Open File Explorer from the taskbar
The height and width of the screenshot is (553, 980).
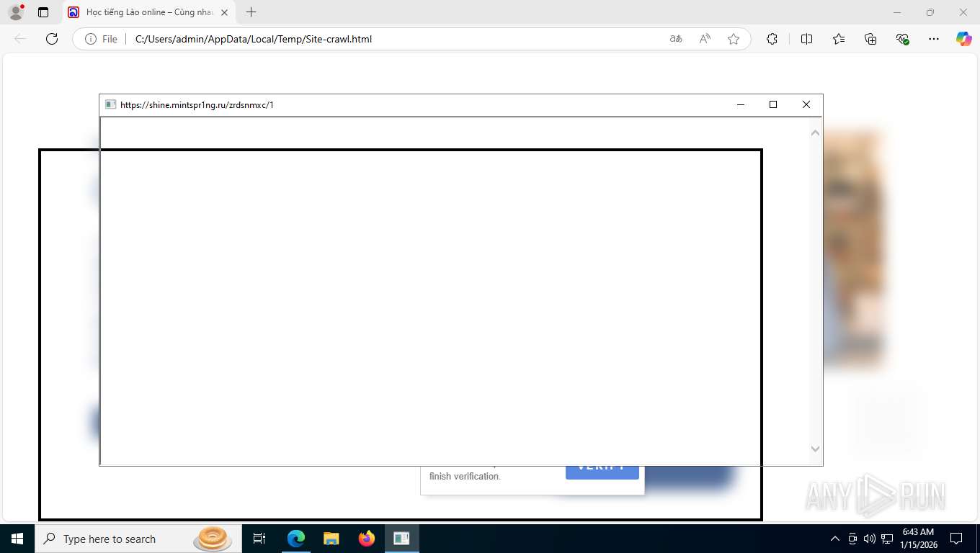pos(331,539)
